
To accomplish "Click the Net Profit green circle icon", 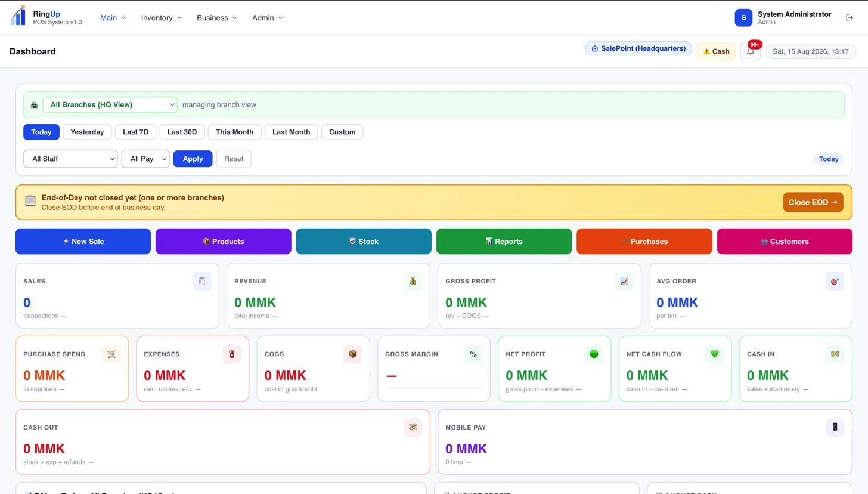I will coord(594,354).
